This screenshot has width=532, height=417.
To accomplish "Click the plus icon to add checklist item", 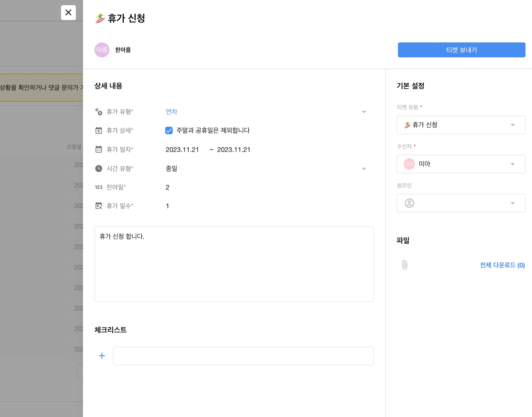I will point(102,356).
